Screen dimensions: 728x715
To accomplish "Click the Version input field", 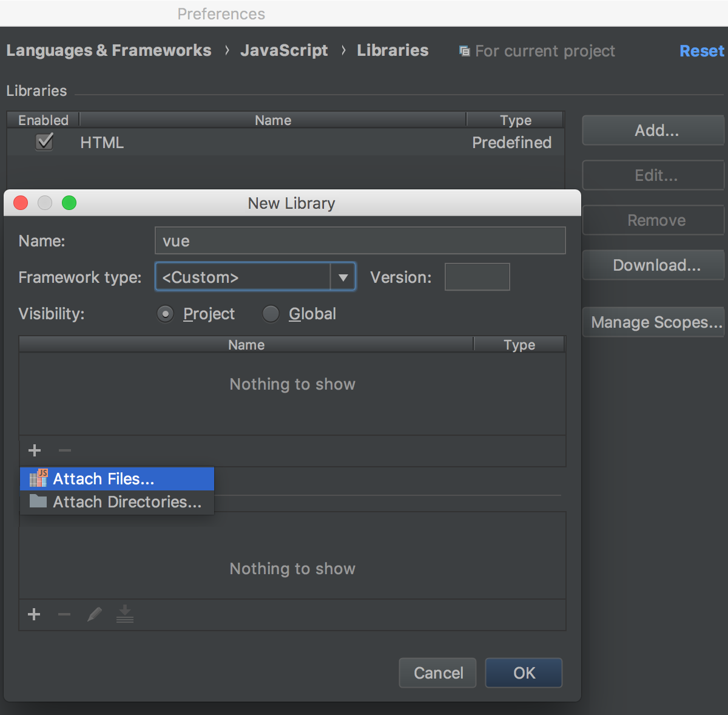I will (477, 277).
